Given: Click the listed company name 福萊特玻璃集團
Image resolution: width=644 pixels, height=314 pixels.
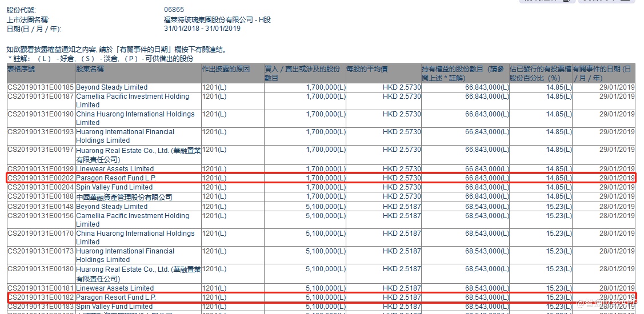Looking at the screenshot, I should pos(217,20).
